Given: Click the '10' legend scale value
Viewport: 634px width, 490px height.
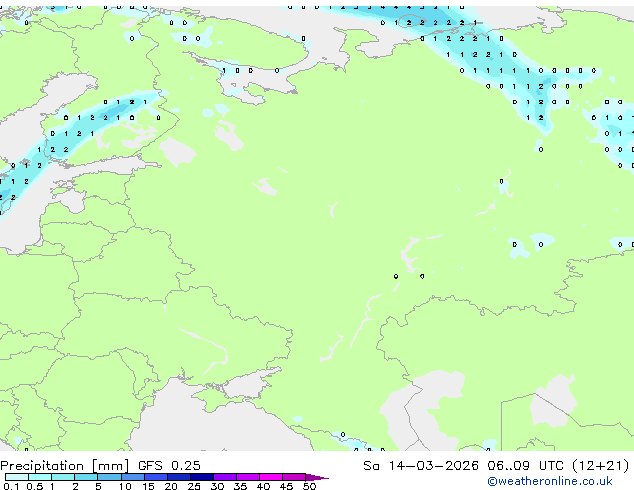Looking at the screenshot, I should pos(125,486).
